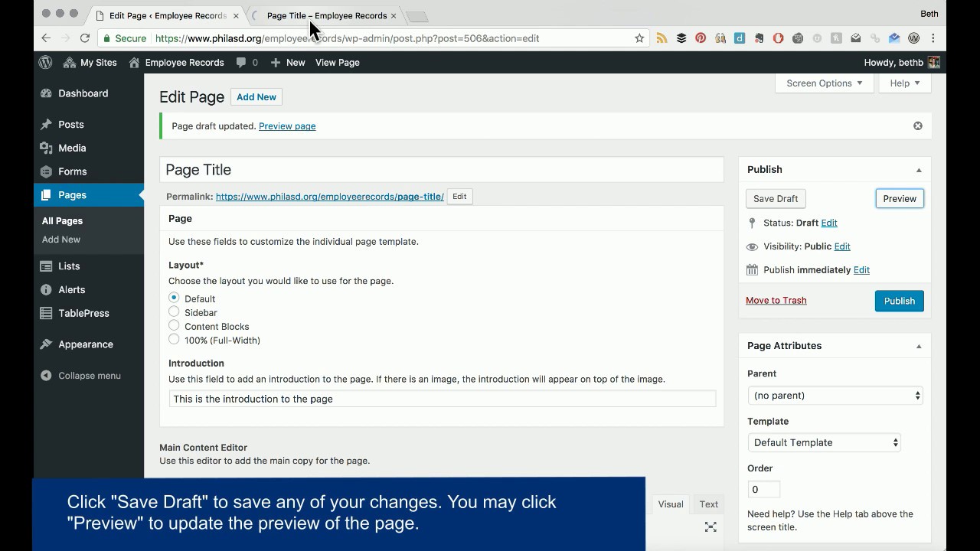Open the TablePress sidebar menu
Screen dimensions: 980x551
click(x=89, y=313)
